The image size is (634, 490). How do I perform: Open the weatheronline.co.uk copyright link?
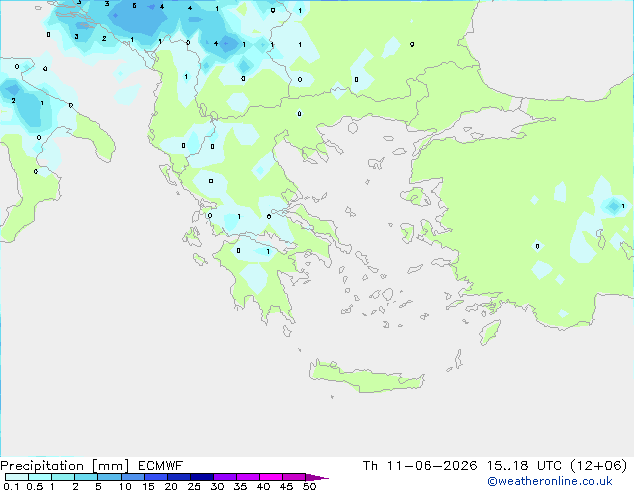(550, 481)
